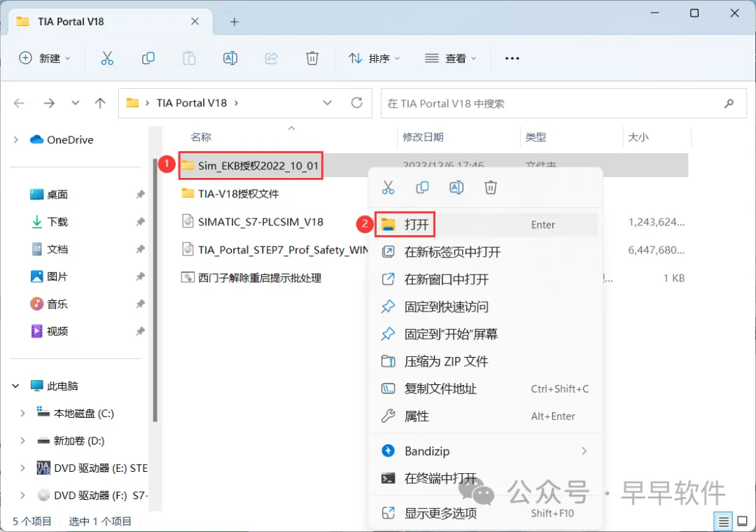Click the navigation pane scrollbar
This screenshot has width=756, height=532.
point(155,290)
